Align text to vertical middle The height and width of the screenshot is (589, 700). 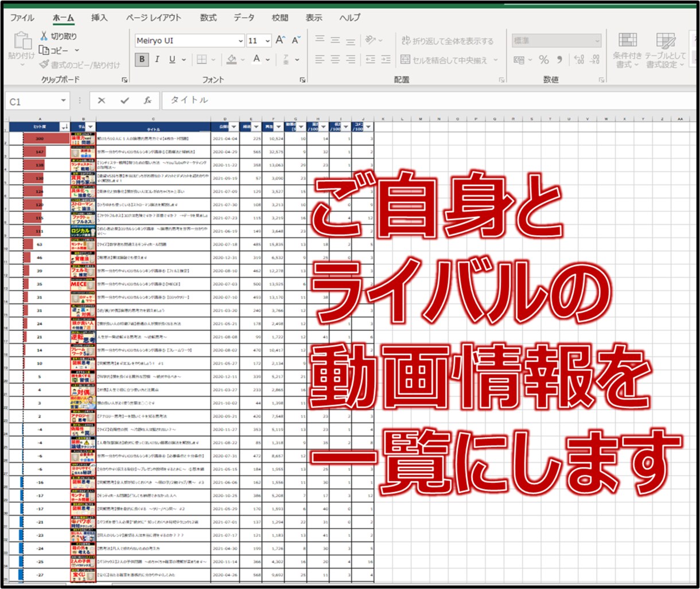pos(335,40)
